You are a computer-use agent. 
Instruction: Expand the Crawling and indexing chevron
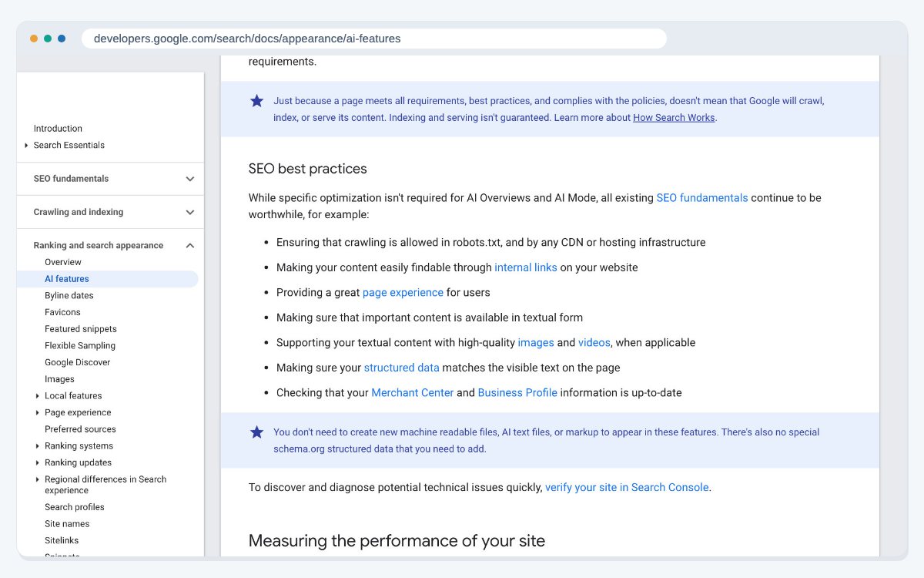(x=190, y=212)
